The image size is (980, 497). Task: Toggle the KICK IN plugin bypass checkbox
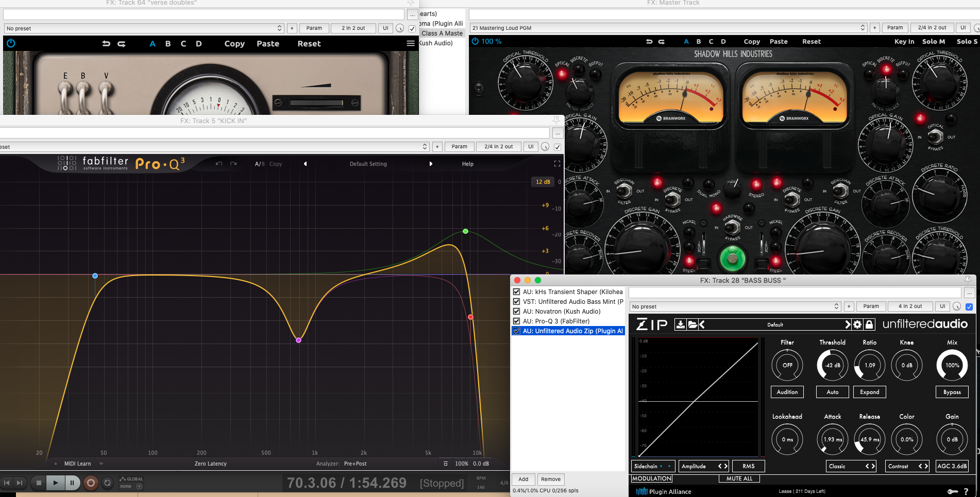tap(557, 147)
